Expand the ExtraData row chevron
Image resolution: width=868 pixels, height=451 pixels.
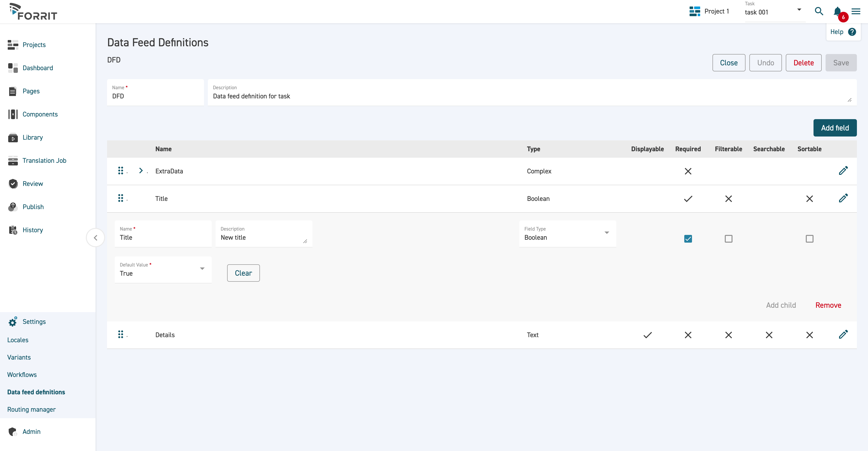pyautogui.click(x=141, y=171)
